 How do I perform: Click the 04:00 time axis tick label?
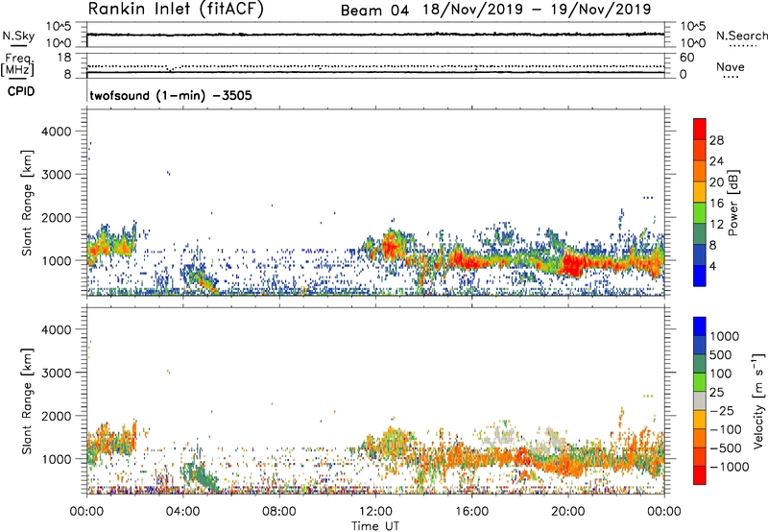click(x=182, y=512)
